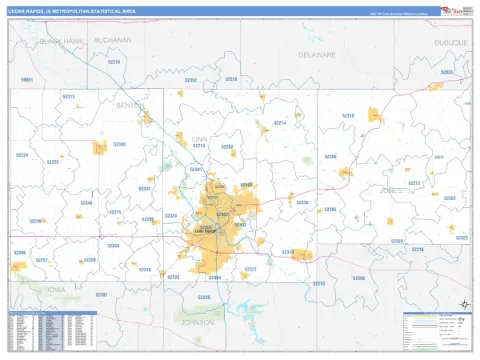480x360 pixels.
Task: Select the JOHNSON county label
Action: [x=197, y=322]
